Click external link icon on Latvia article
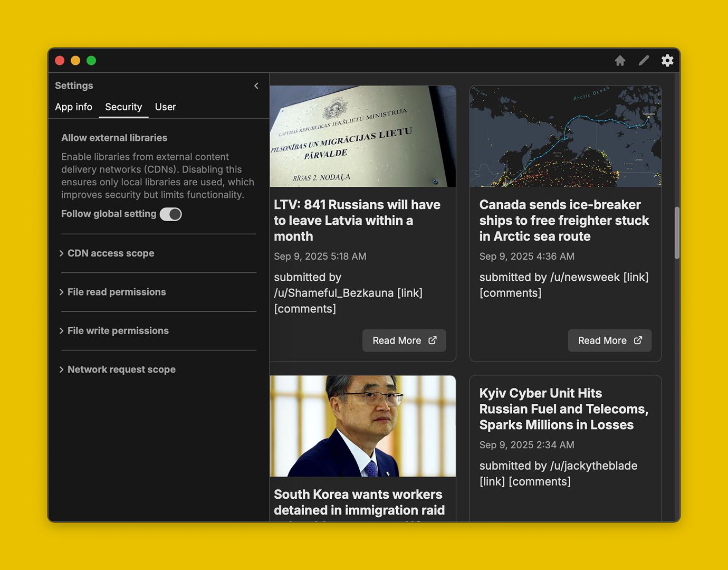Screen dimensions: 728x570 point(433,340)
